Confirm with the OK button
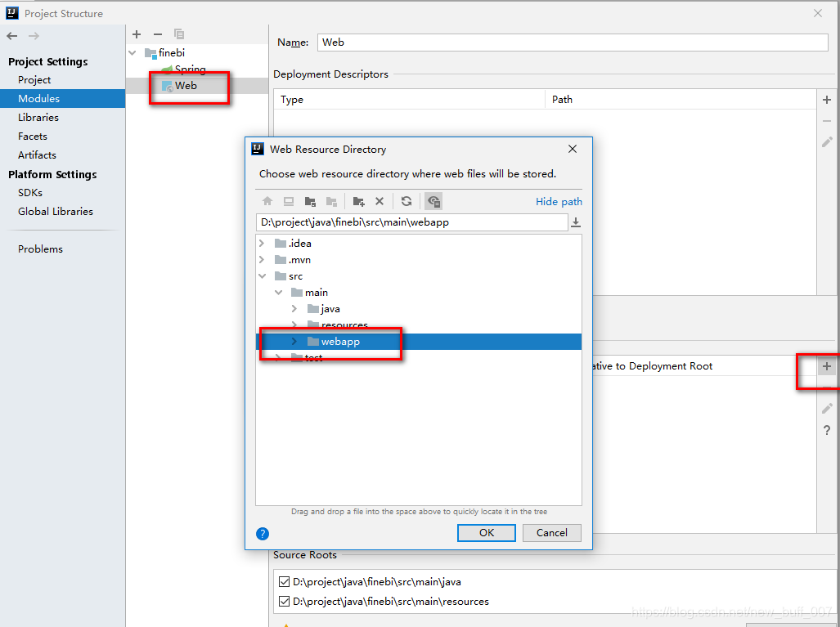 486,532
